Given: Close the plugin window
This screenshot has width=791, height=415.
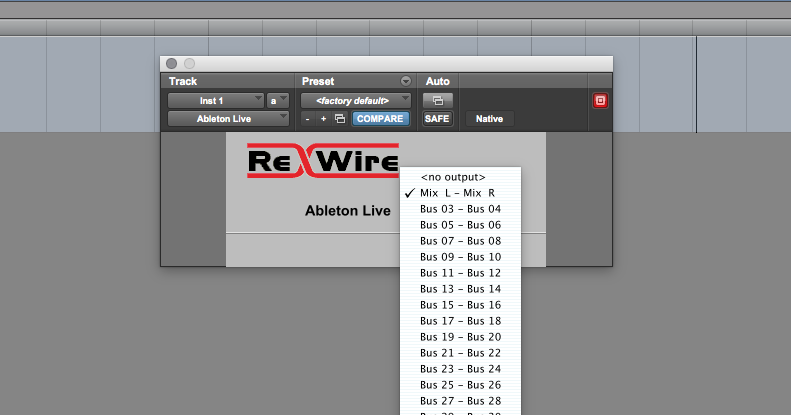Looking at the screenshot, I should pyautogui.click(x=172, y=64).
